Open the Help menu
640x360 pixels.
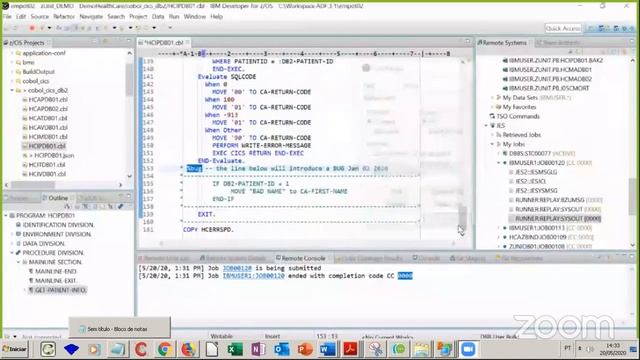click(216, 17)
